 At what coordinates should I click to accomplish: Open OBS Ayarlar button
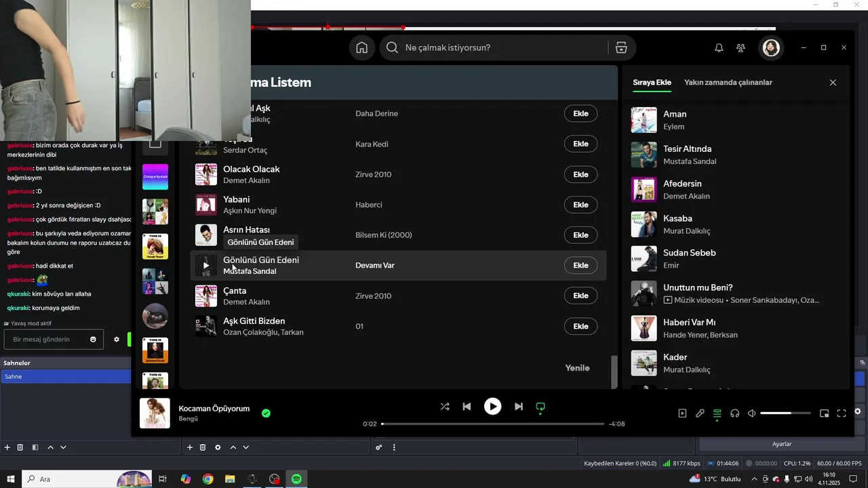(782, 444)
